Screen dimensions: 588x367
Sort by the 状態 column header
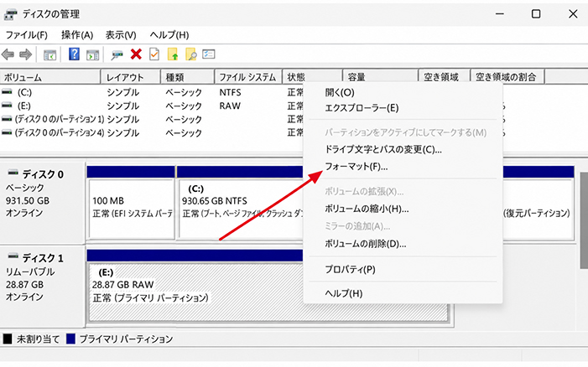312,77
